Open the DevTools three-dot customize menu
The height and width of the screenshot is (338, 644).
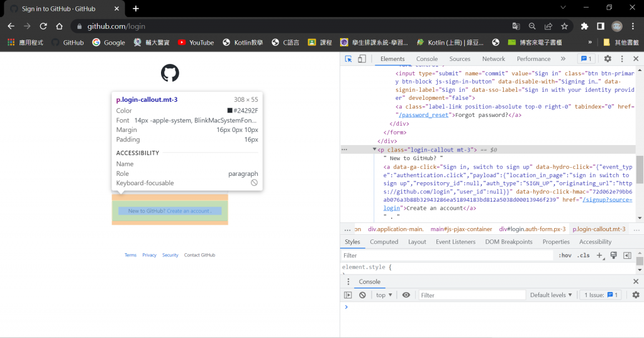pyautogui.click(x=622, y=58)
